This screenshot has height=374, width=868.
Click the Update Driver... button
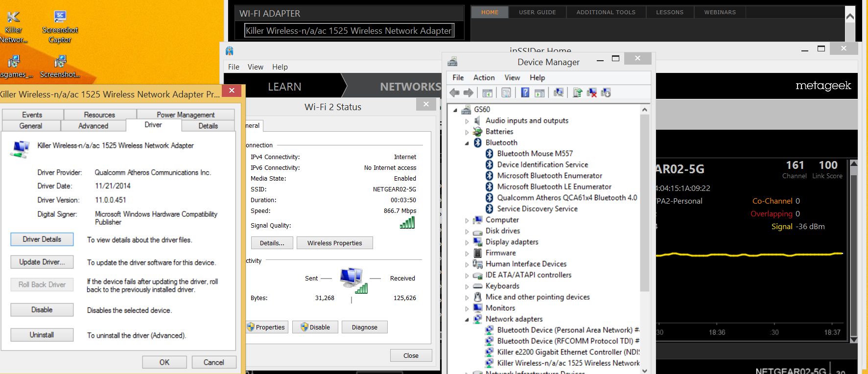[42, 262]
